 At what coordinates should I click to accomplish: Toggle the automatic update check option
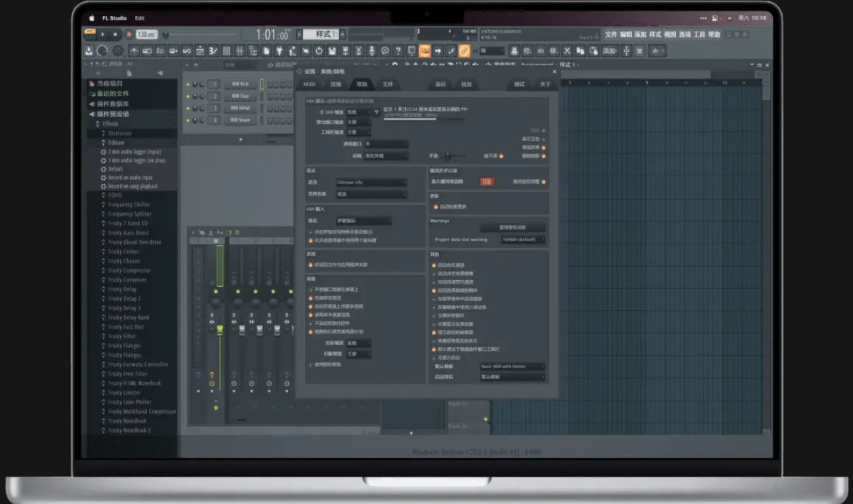coord(436,207)
